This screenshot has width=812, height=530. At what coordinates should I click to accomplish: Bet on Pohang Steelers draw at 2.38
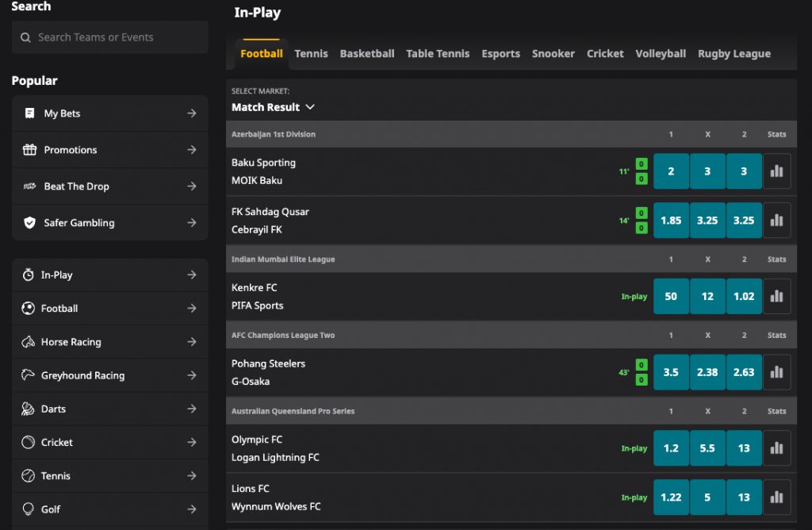click(707, 372)
